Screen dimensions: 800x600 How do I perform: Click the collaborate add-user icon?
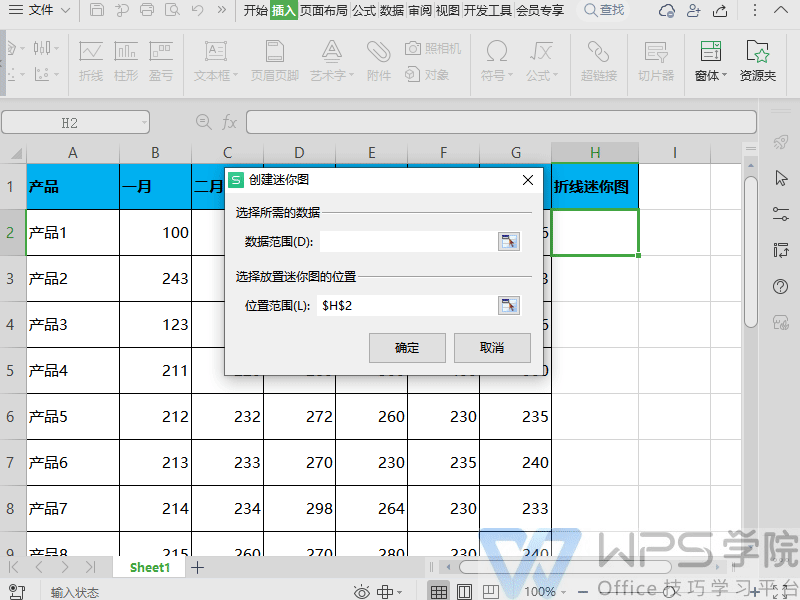pos(693,10)
